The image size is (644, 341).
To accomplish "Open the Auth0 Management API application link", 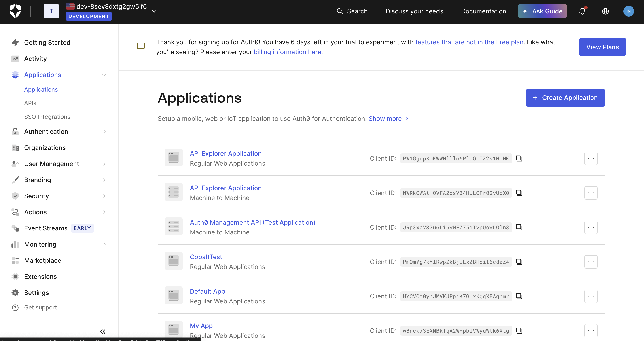I will [x=252, y=222].
